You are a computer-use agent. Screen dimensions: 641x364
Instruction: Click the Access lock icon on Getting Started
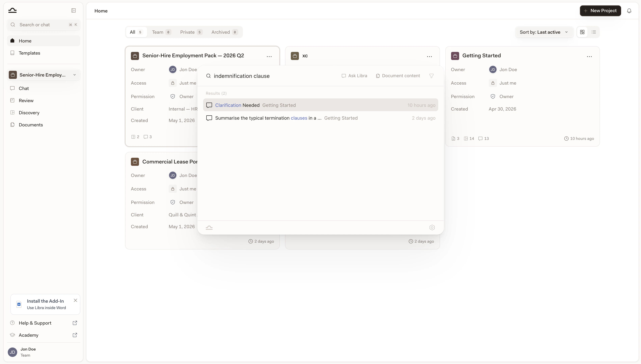(493, 83)
